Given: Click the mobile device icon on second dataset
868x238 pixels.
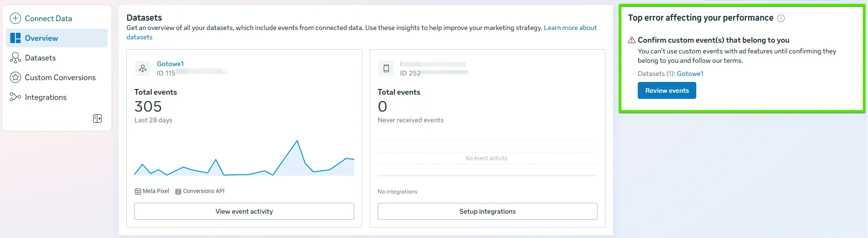Looking at the screenshot, I should [x=386, y=68].
